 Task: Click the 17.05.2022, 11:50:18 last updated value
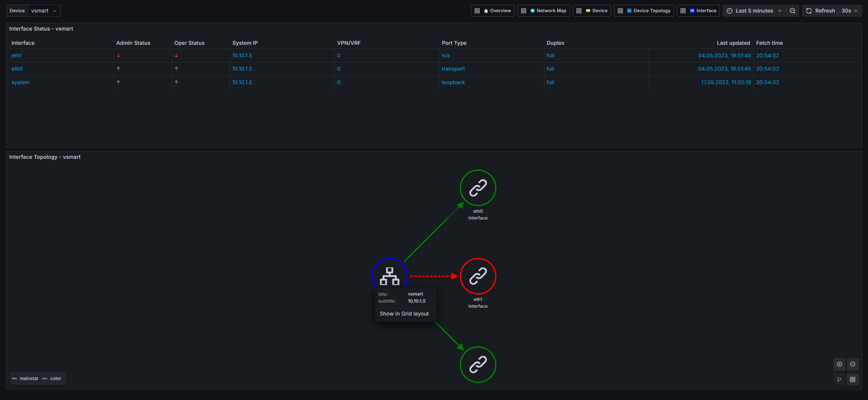tap(726, 82)
